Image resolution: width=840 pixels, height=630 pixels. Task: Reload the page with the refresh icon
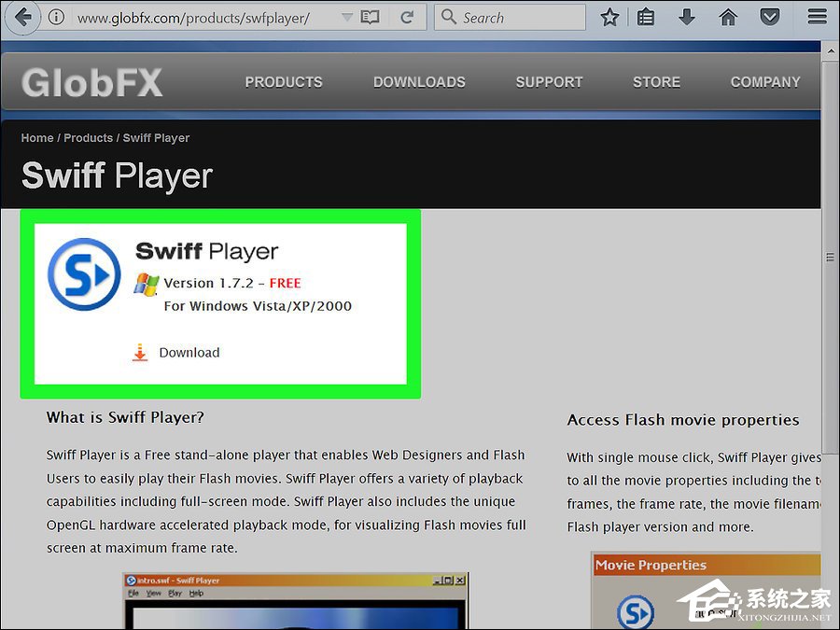(407, 18)
